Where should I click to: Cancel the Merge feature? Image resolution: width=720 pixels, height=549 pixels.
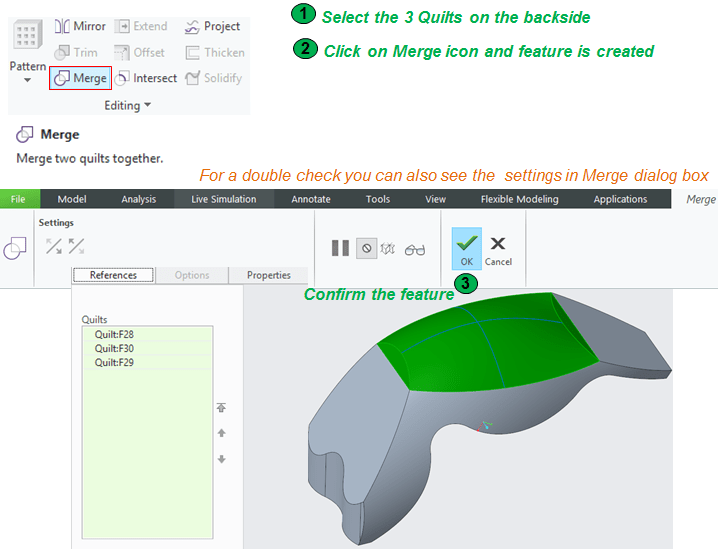coord(498,249)
